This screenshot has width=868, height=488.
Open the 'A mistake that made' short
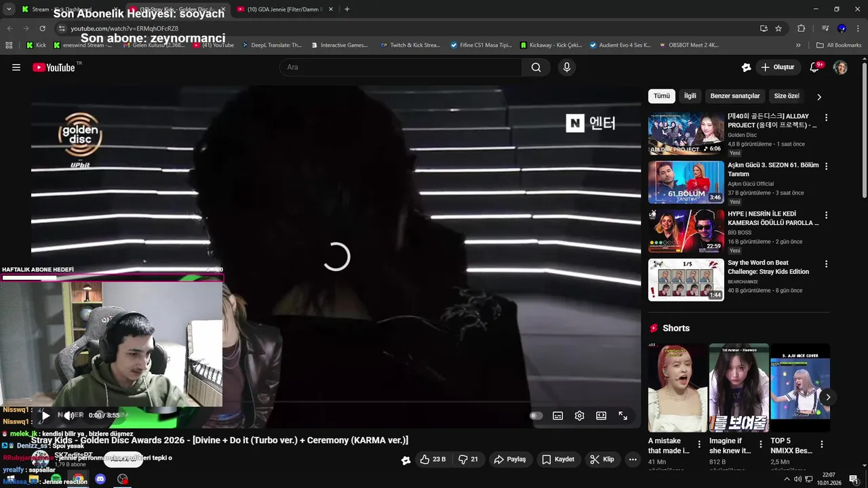pos(678,388)
